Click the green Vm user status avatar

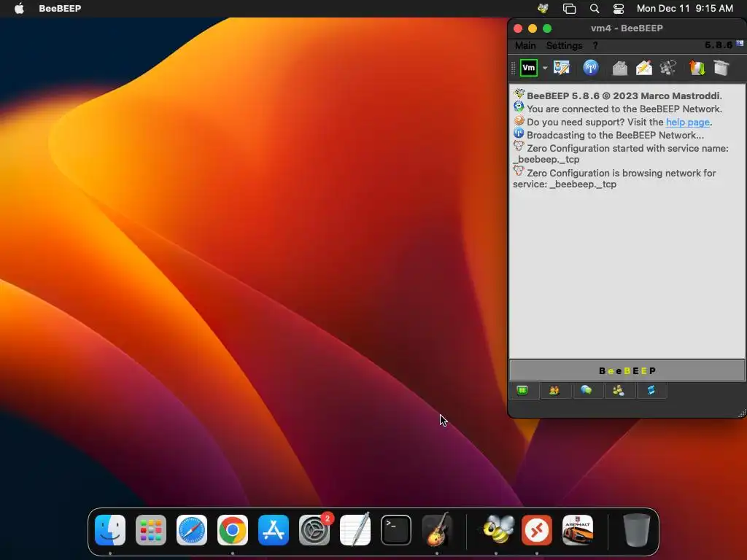click(528, 68)
